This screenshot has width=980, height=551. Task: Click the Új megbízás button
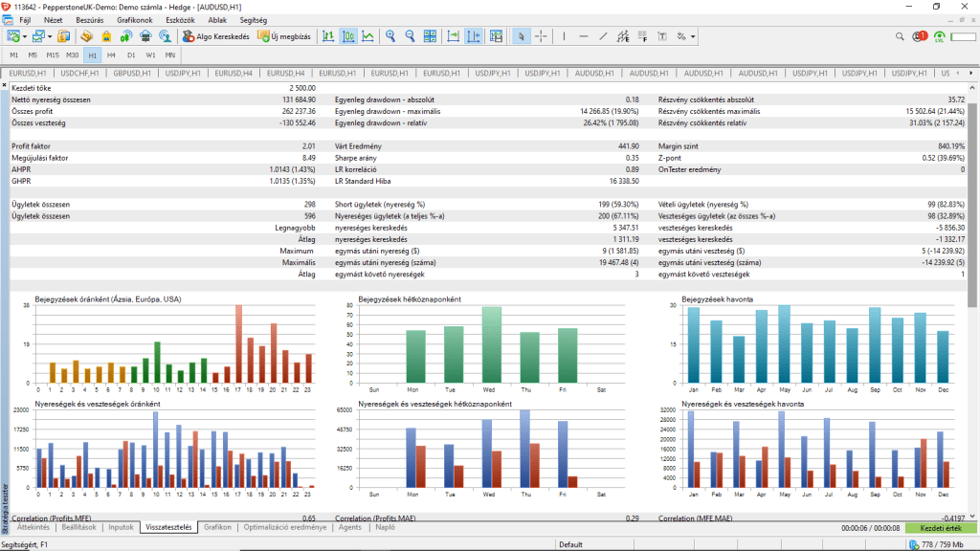coord(284,36)
